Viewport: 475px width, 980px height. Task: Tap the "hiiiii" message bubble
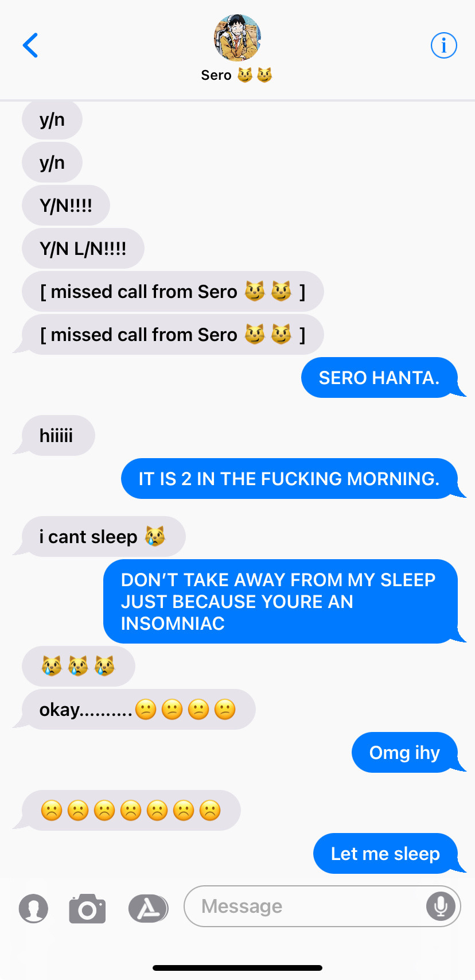[58, 435]
